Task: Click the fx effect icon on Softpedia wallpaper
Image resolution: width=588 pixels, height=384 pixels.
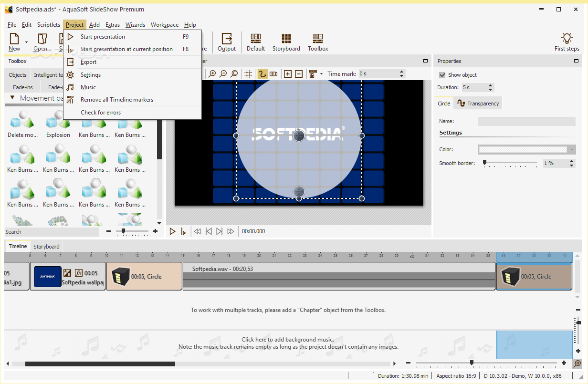Action: [79, 273]
